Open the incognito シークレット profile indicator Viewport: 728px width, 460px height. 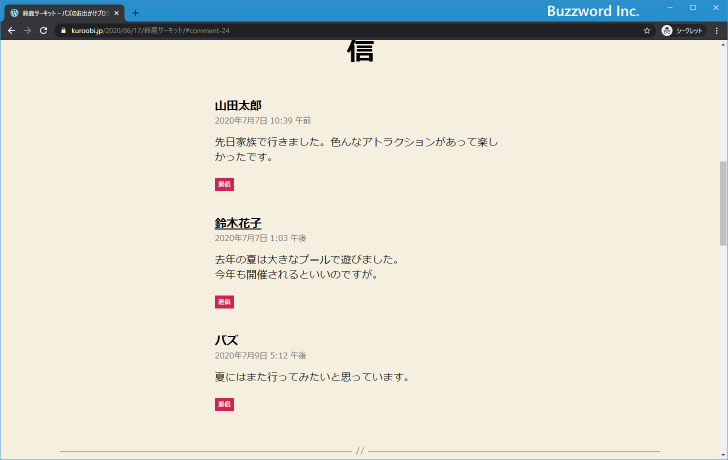click(x=682, y=31)
